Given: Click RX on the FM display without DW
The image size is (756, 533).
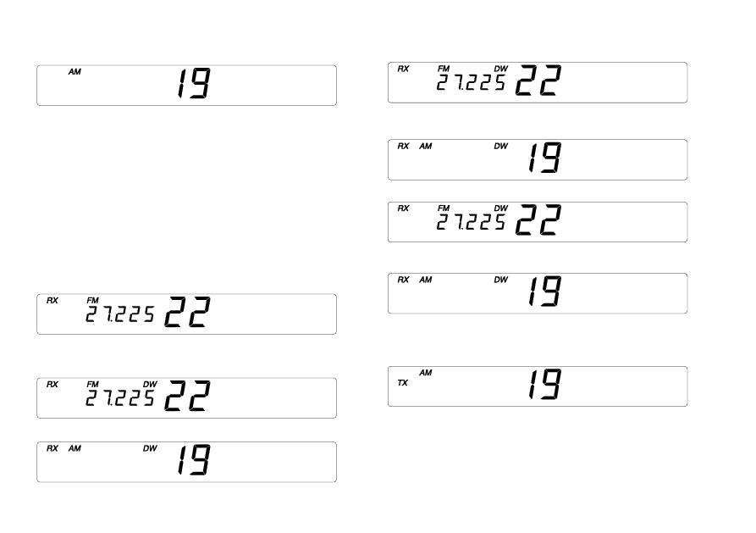Looking at the screenshot, I should point(52,300).
